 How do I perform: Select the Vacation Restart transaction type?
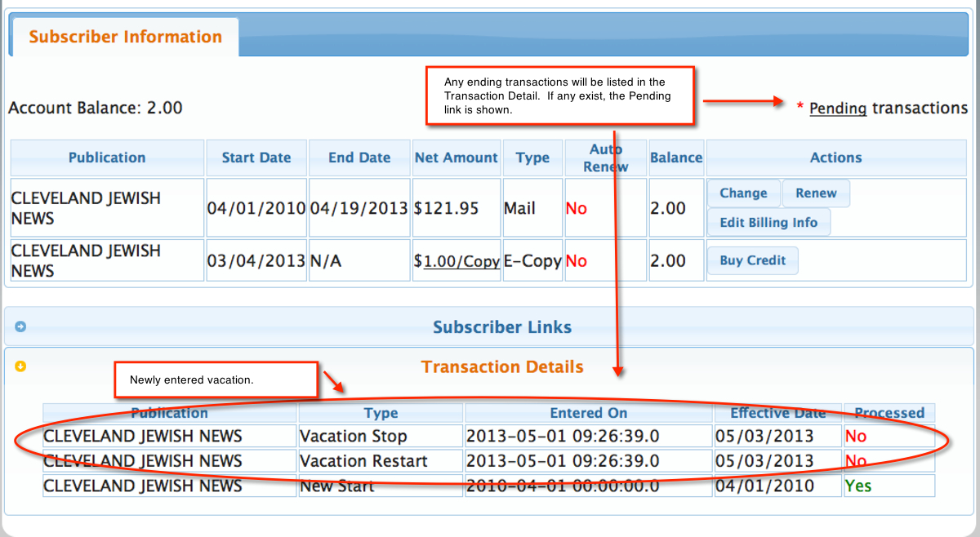364,461
